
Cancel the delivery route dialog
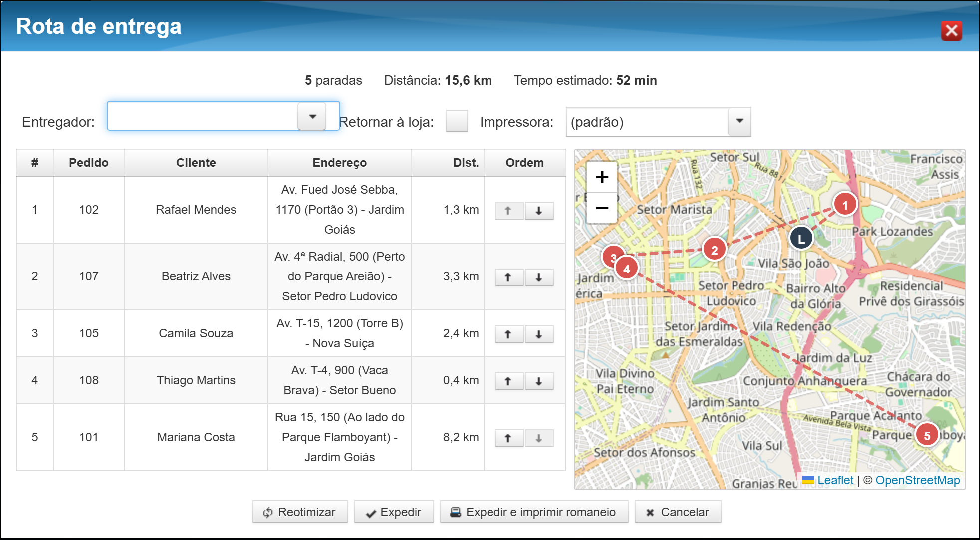pyautogui.click(x=678, y=512)
